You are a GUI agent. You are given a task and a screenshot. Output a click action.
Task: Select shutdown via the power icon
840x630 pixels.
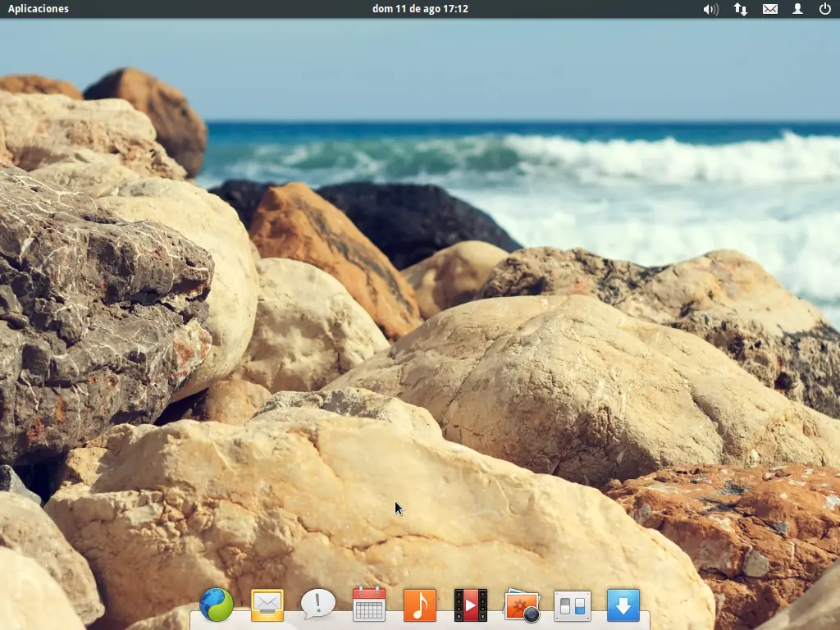click(825, 9)
